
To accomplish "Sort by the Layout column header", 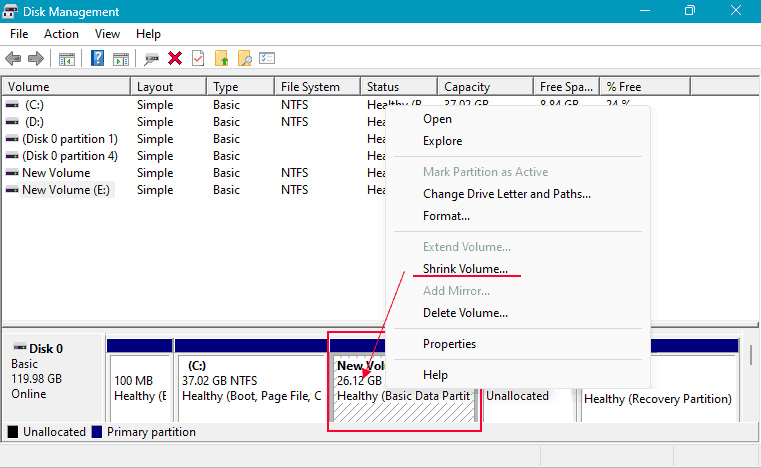I will tap(155, 87).
